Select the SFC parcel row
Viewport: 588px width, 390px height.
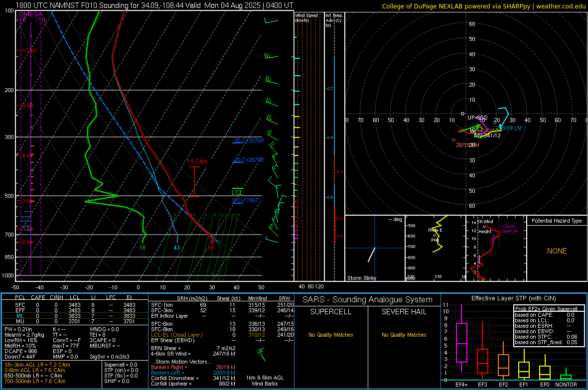(x=75, y=305)
